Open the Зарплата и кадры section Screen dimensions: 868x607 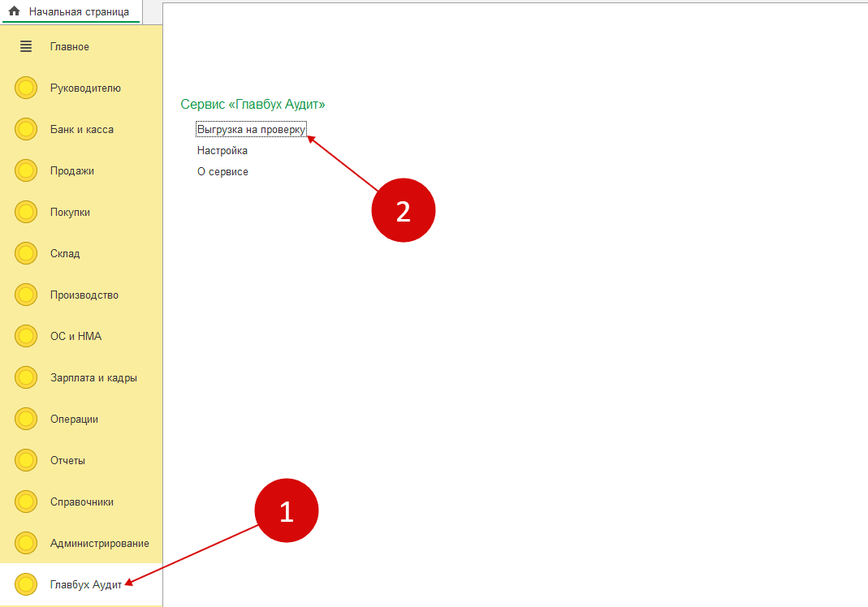[93, 378]
